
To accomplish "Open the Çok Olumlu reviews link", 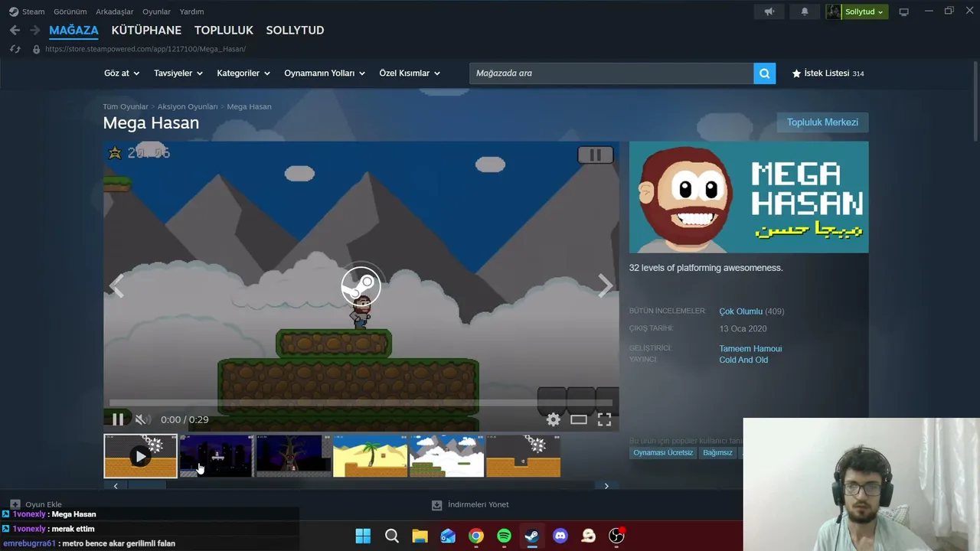I will (x=740, y=311).
